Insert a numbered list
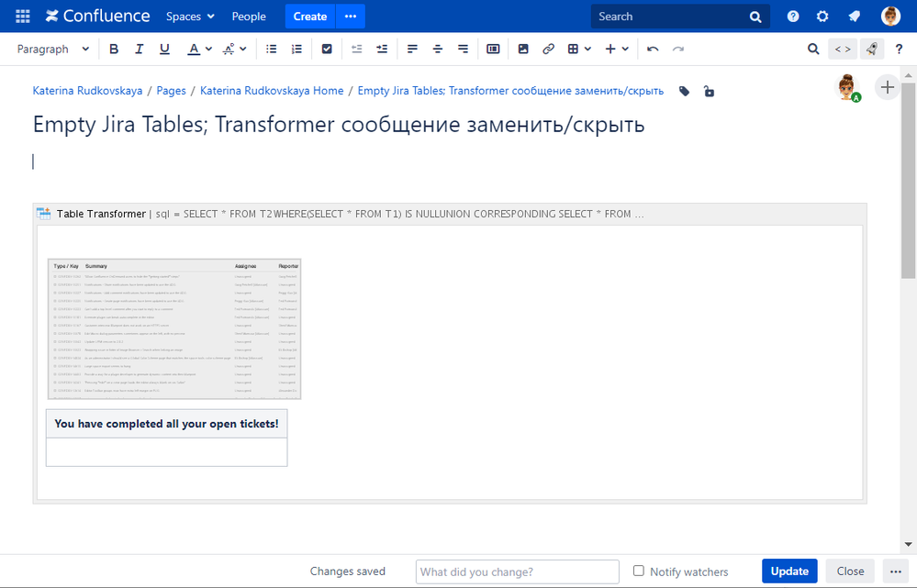The image size is (917, 588). coord(296,50)
